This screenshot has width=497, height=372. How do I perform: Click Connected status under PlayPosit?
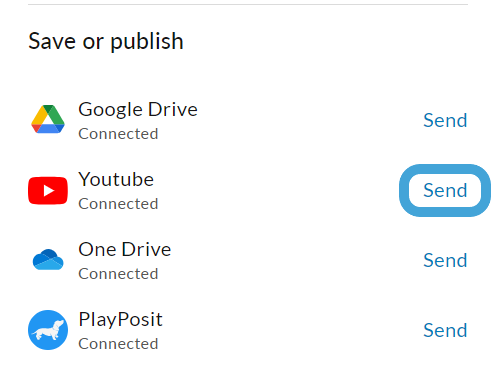click(118, 344)
